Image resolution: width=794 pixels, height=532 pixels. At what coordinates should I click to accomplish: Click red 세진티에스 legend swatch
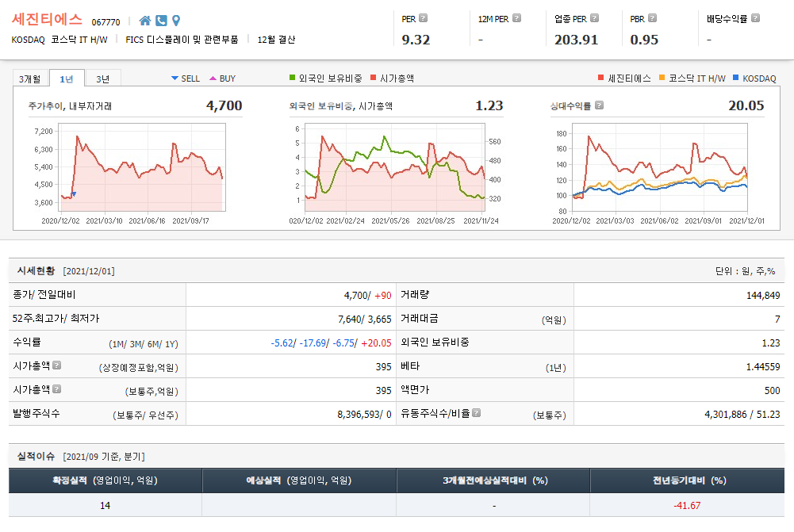(601, 78)
